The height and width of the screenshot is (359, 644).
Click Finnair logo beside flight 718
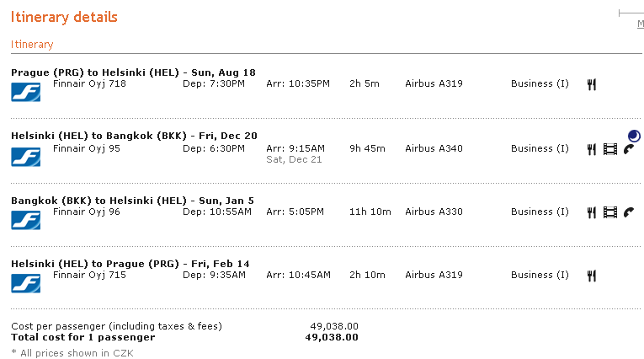(x=26, y=92)
